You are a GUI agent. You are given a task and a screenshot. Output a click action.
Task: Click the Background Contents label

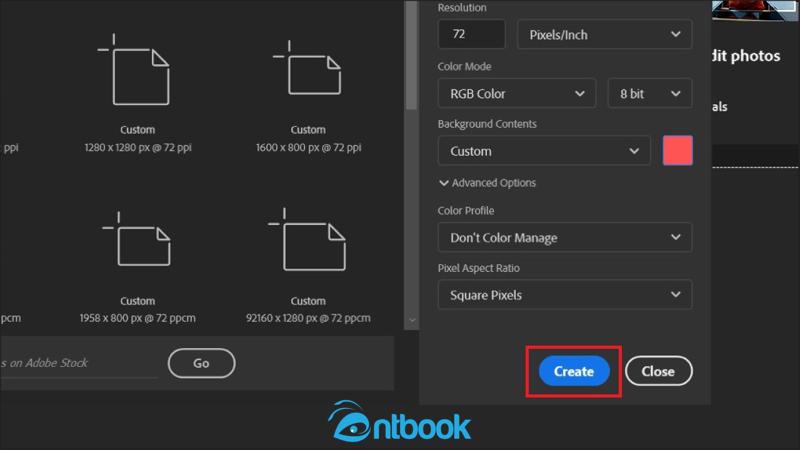(487, 124)
